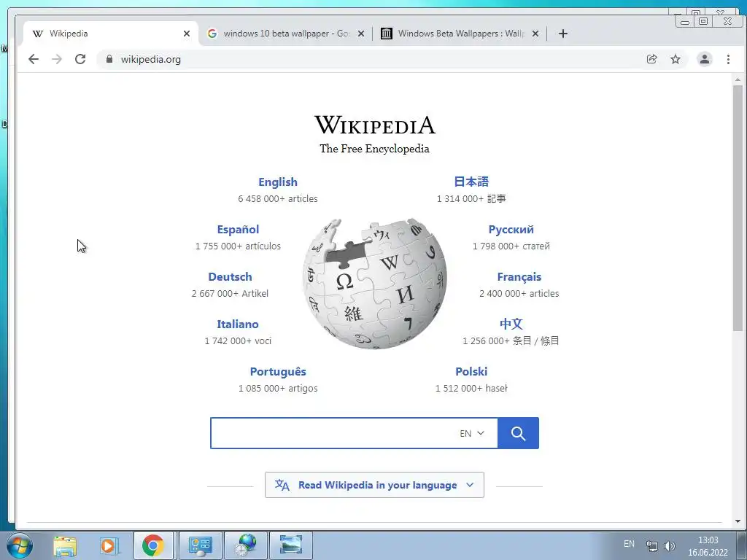Image resolution: width=747 pixels, height=560 pixels.
Task: Switch to Windows Beta Wallpapers tab
Action: tap(460, 34)
